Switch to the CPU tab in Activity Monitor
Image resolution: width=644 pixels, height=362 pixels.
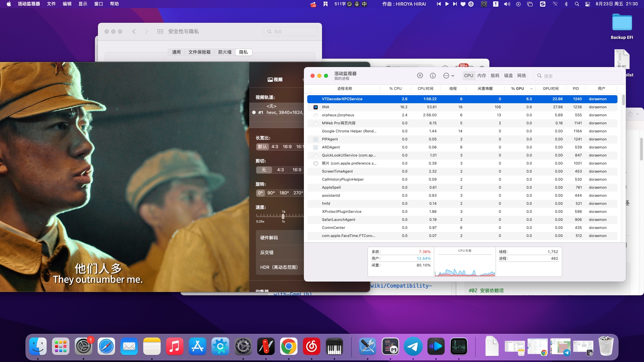tap(469, 76)
